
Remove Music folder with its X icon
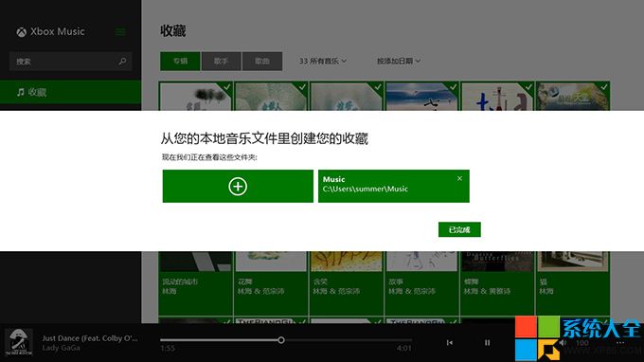459,178
